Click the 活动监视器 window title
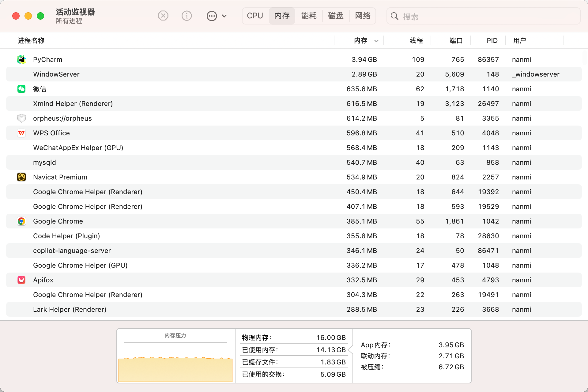The image size is (588, 392). [x=75, y=12]
